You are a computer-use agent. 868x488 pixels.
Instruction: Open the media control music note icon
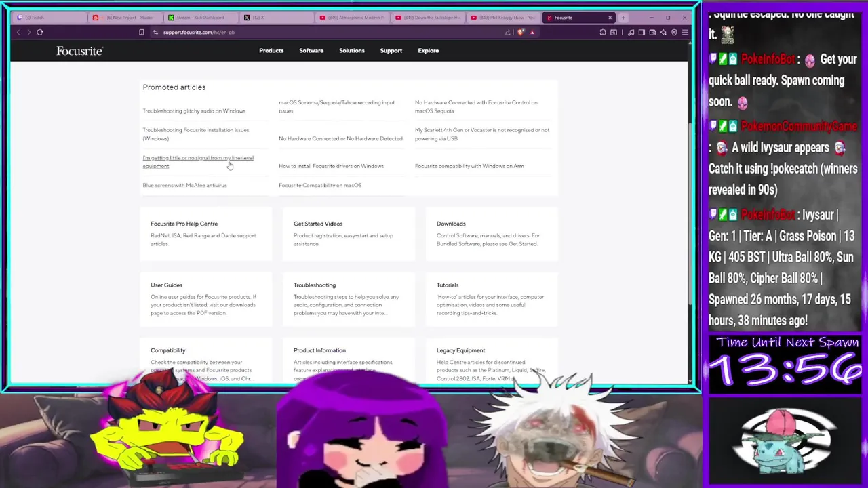pyautogui.click(x=631, y=32)
